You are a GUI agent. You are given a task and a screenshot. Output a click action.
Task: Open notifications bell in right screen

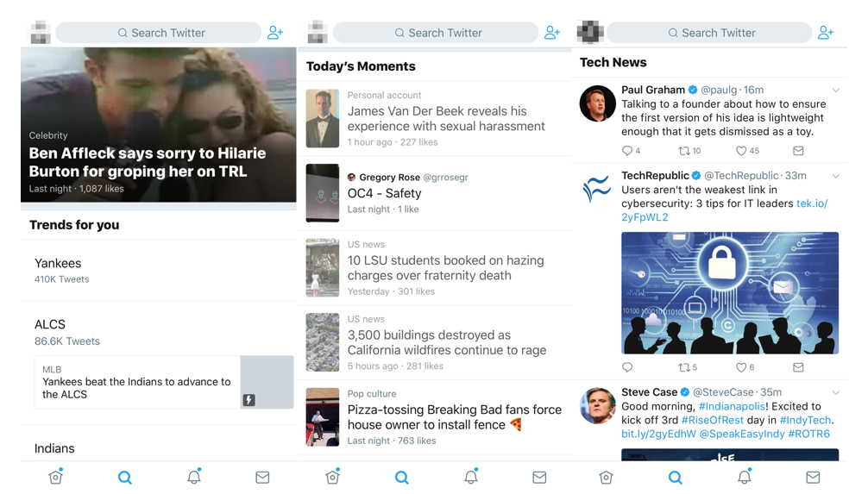745,476
